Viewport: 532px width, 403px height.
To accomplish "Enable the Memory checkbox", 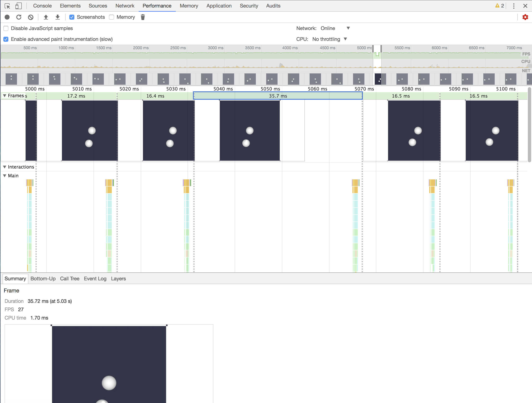I will [x=111, y=17].
